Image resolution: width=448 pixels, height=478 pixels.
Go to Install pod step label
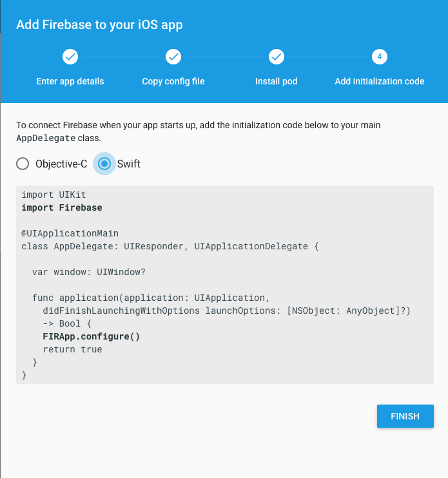(277, 81)
